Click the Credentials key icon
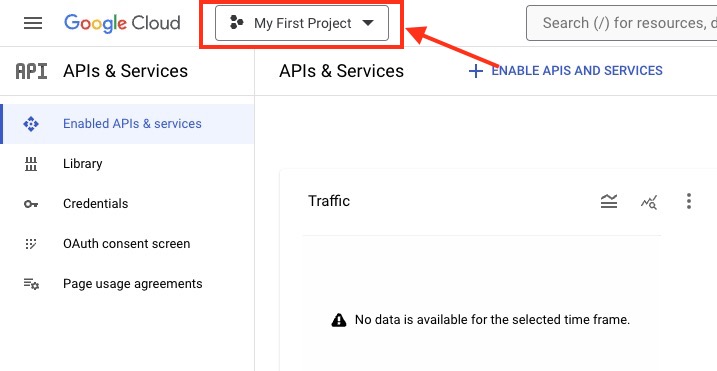This screenshot has height=371, width=717. [x=31, y=204]
